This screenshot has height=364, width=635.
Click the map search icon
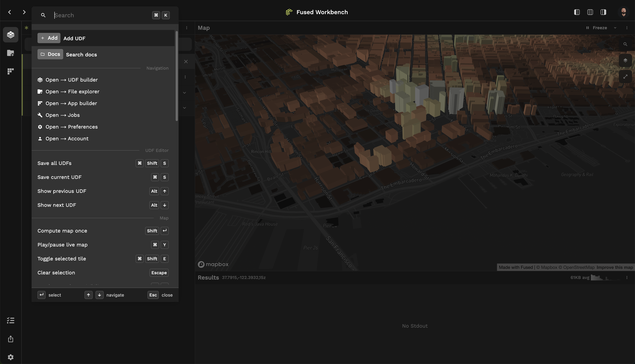pos(625,44)
